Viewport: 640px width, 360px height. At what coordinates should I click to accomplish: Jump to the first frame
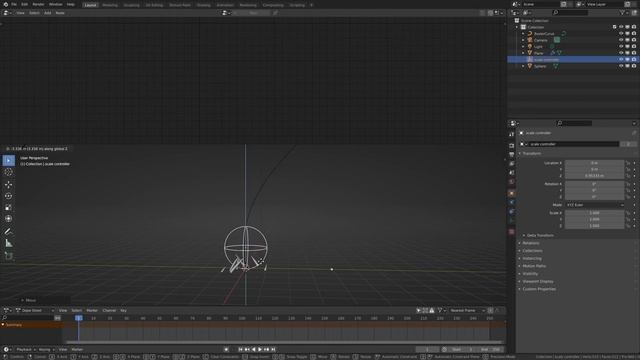(x=240, y=349)
